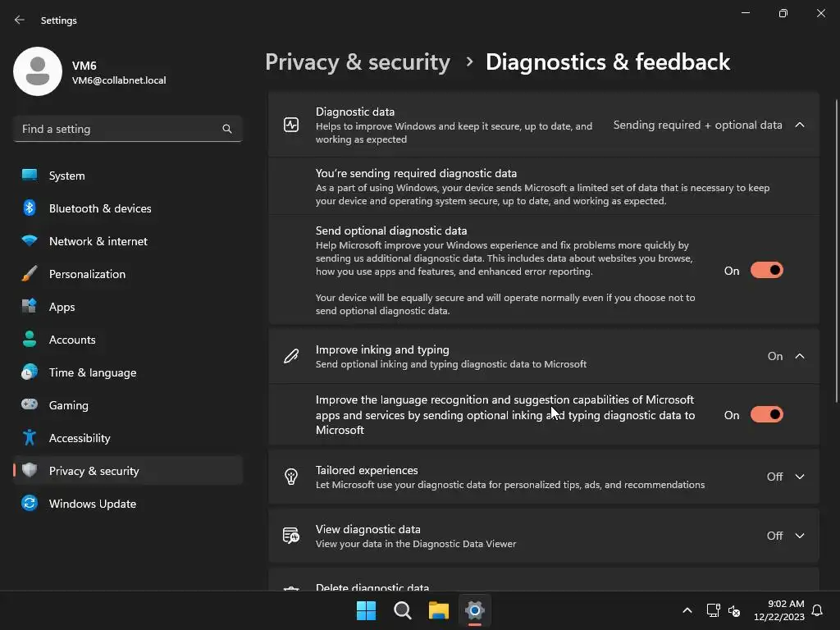Click the Network wifi icon in sidebar
Screen dimensions: 840x630
pos(30,241)
